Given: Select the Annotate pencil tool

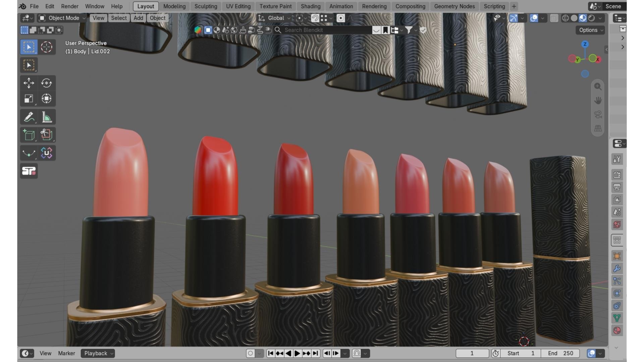Looking at the screenshot, I should coord(29,117).
